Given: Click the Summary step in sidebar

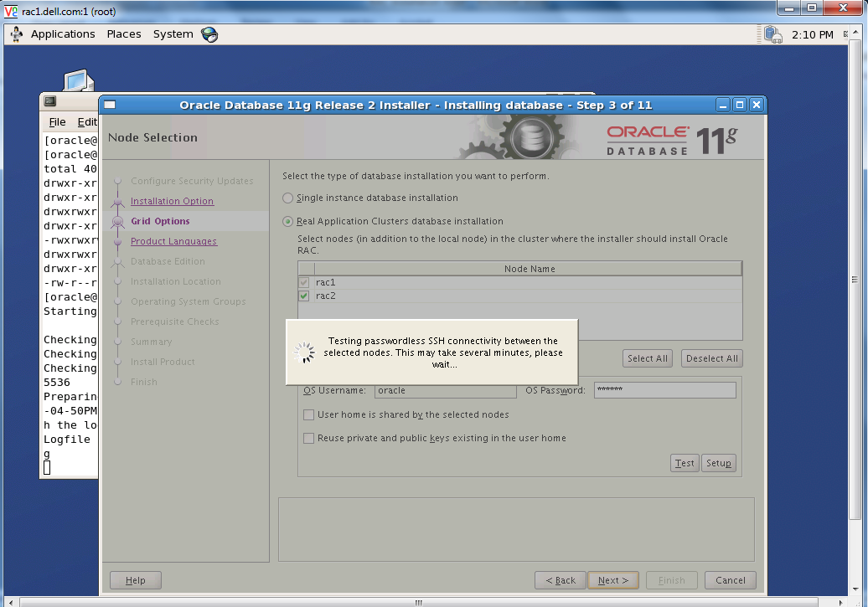Looking at the screenshot, I should 151,342.
